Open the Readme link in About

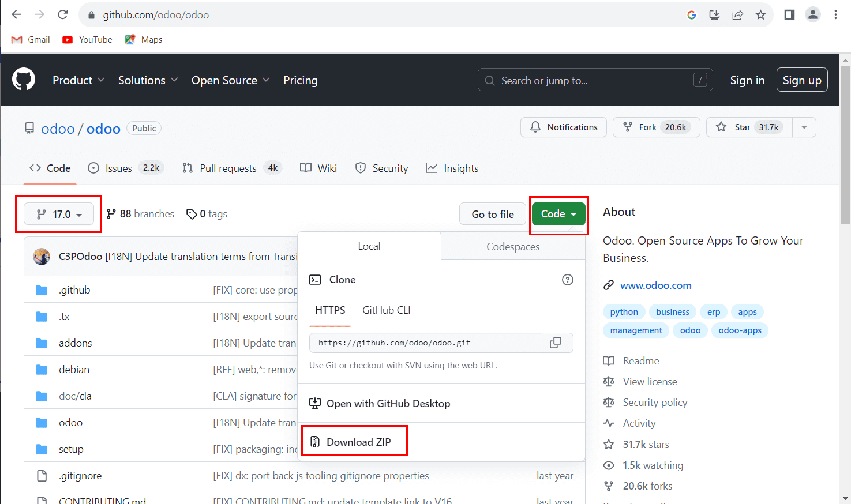pos(641,361)
